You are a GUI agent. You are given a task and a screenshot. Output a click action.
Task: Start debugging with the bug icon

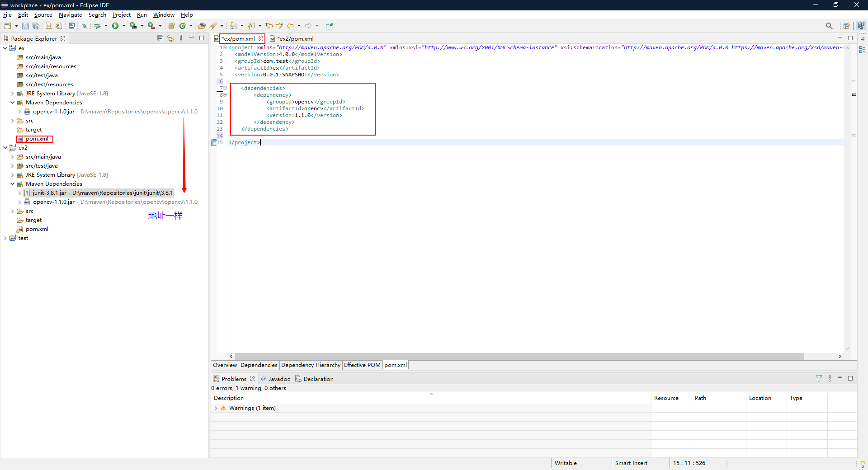tap(97, 26)
